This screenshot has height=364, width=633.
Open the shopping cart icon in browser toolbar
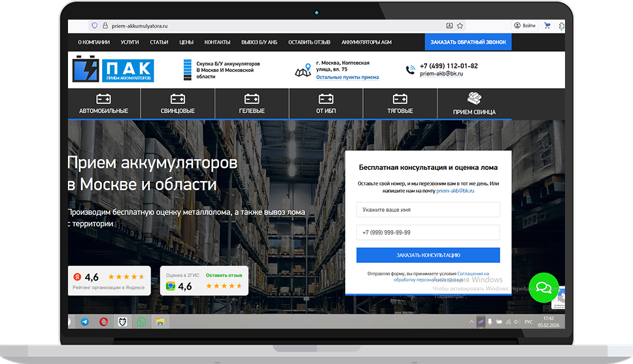tap(547, 25)
